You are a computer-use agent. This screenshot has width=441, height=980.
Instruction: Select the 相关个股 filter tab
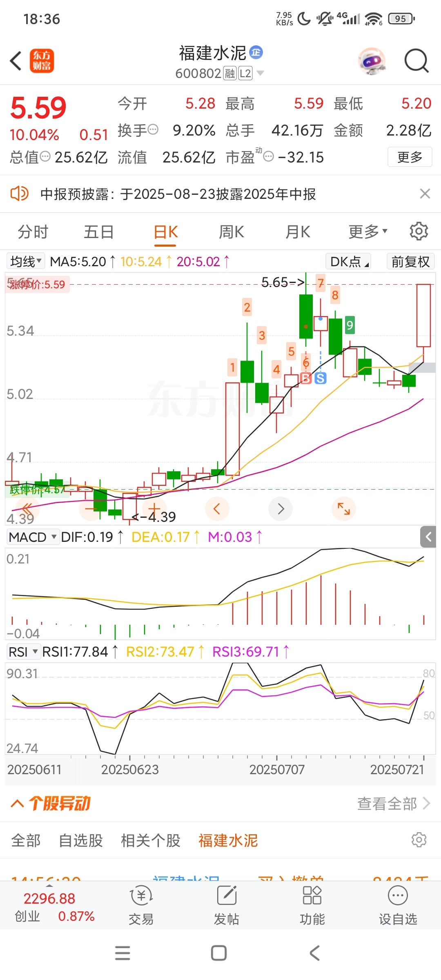coord(151,841)
